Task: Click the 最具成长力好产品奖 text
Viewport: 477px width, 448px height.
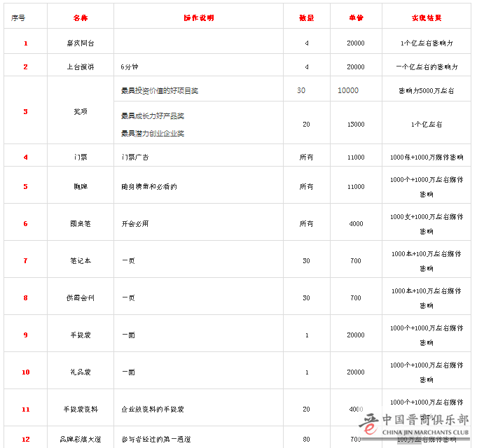Action: [153, 115]
